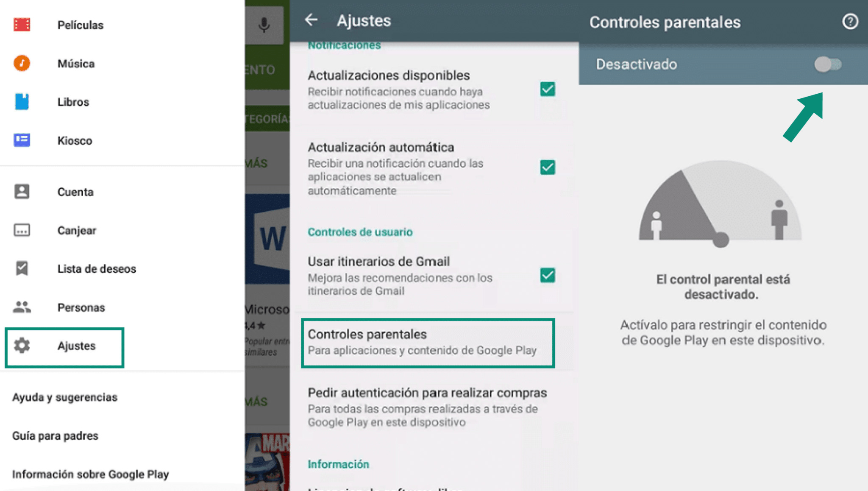Image resolution: width=868 pixels, height=491 pixels.
Task: Tap Usar itinerarios de Gmail title
Action: coord(378,262)
